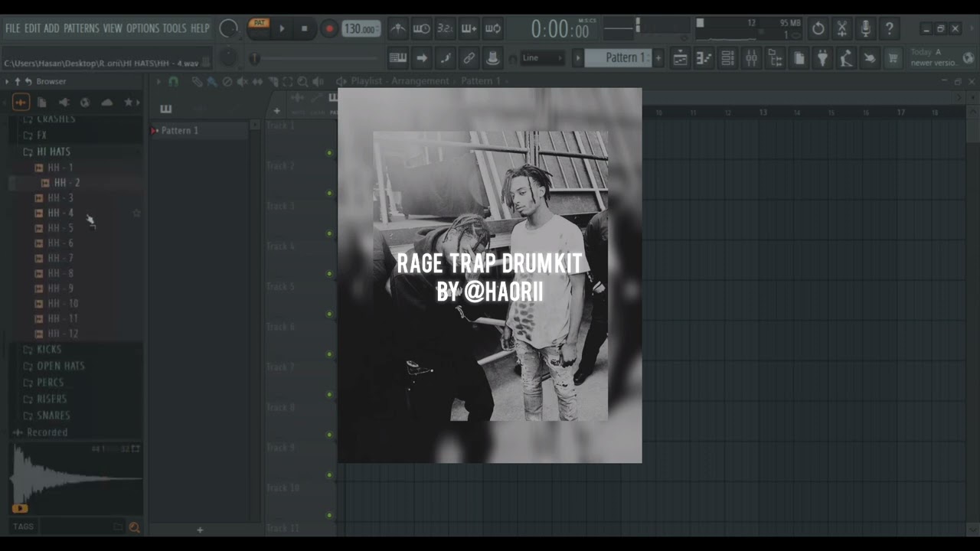Toggle the Track 1 mute LED

point(330,153)
